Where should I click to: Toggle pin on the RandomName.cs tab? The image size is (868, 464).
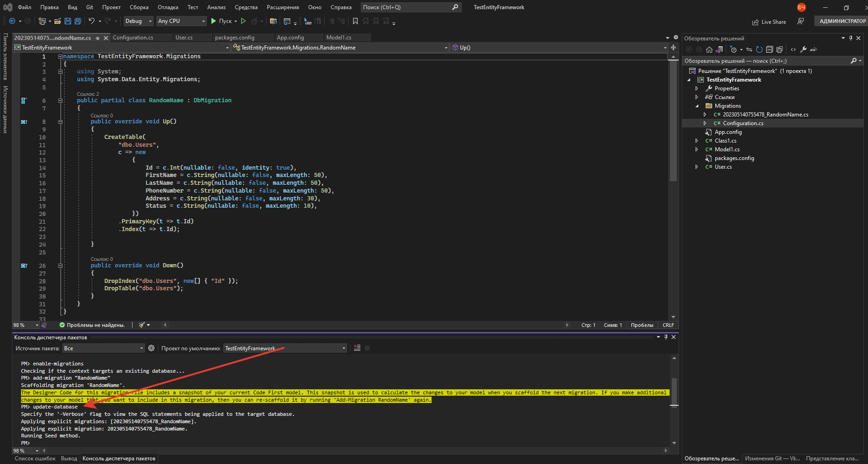tap(98, 38)
